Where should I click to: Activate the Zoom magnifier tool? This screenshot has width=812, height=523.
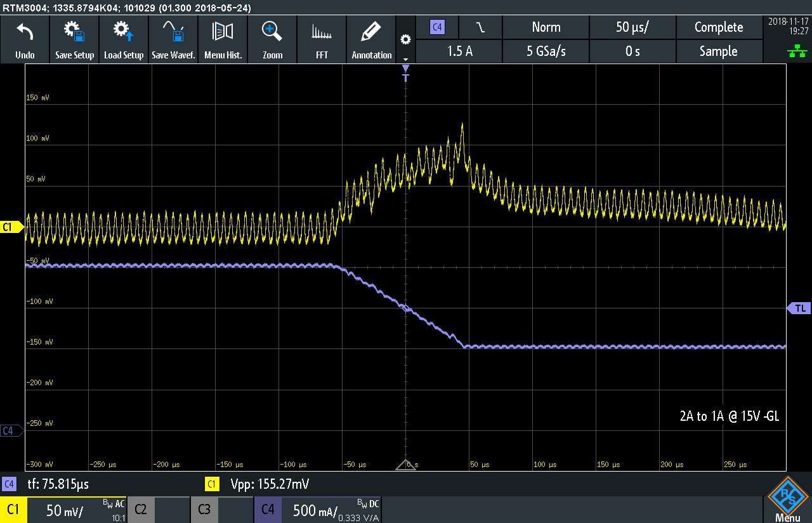pos(272,39)
